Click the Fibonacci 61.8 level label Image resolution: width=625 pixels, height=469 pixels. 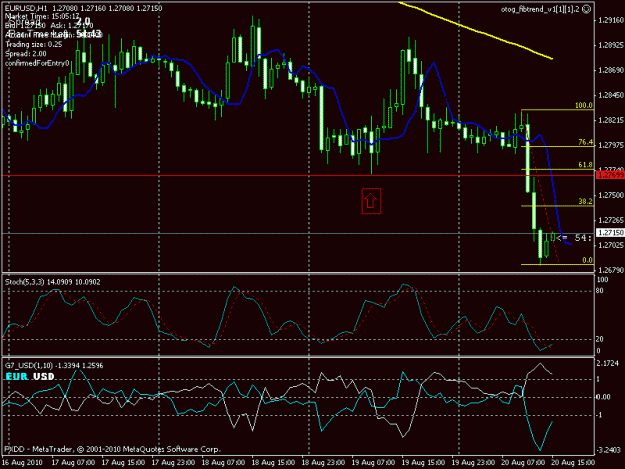click(585, 165)
